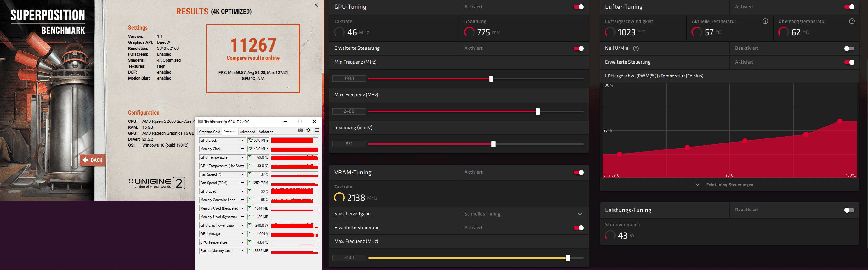Take a GPU-Z screenshot with camera icon
This screenshot has width=868, height=270.
pos(300,130)
